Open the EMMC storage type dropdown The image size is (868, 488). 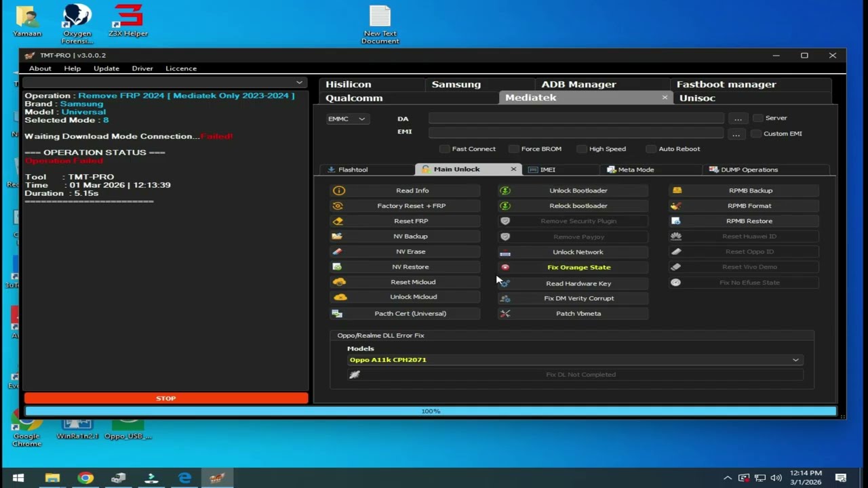click(347, 119)
